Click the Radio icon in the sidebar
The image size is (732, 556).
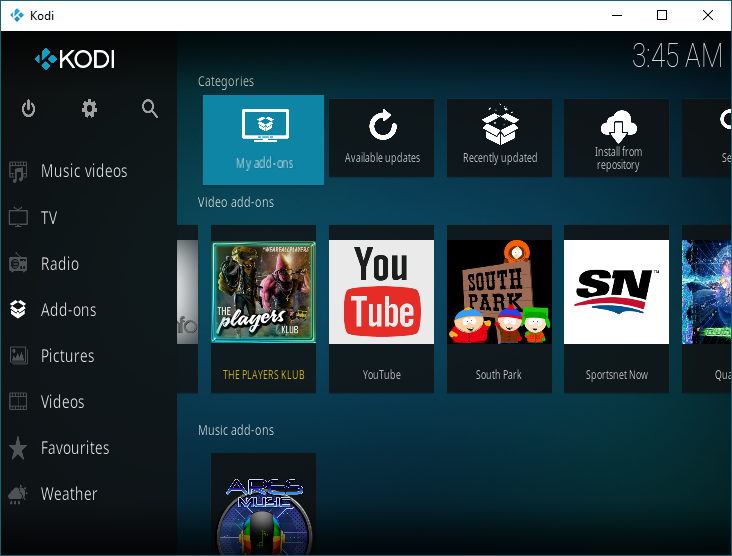18,263
